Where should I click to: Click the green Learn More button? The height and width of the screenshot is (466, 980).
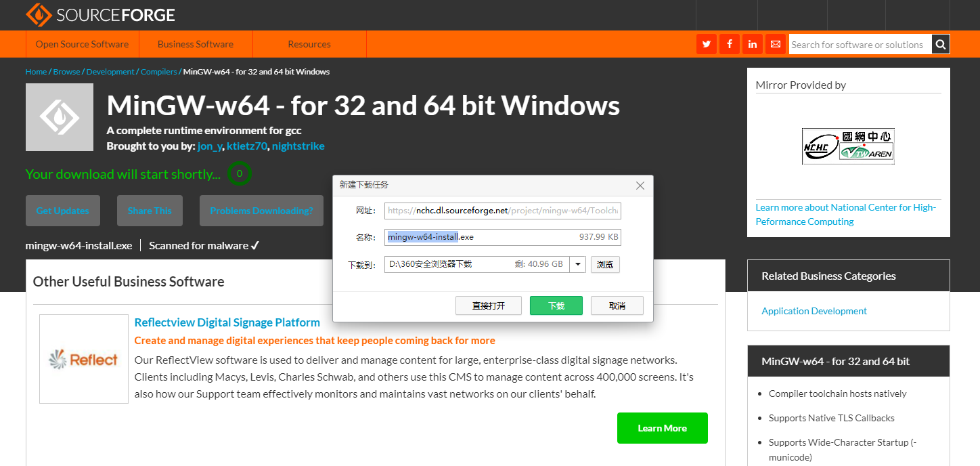(663, 428)
